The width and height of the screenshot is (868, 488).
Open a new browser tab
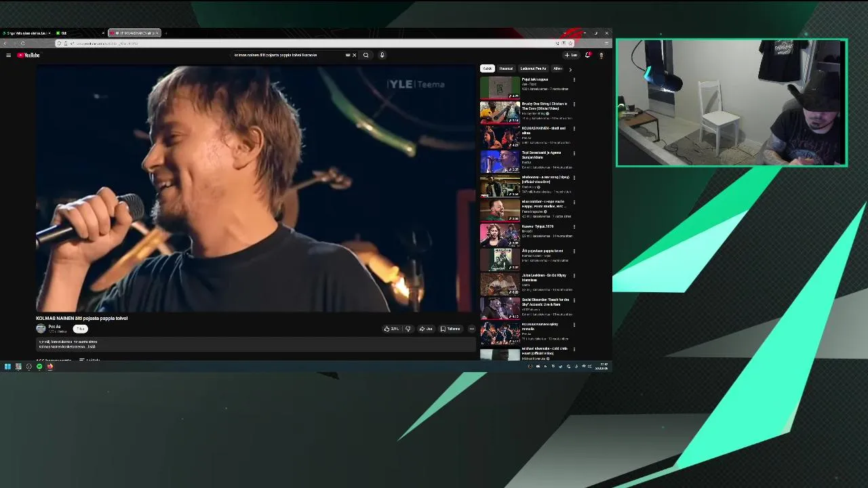click(165, 33)
